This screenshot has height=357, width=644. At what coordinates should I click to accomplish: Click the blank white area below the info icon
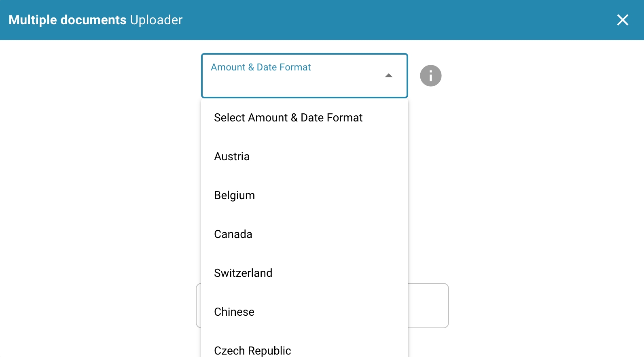pyautogui.click(x=430, y=162)
